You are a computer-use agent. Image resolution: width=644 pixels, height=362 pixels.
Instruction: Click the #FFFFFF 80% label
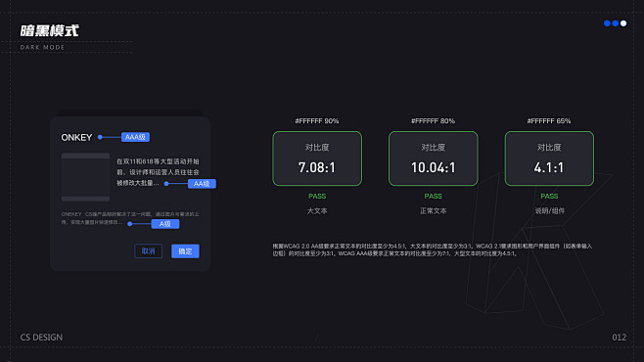434,121
